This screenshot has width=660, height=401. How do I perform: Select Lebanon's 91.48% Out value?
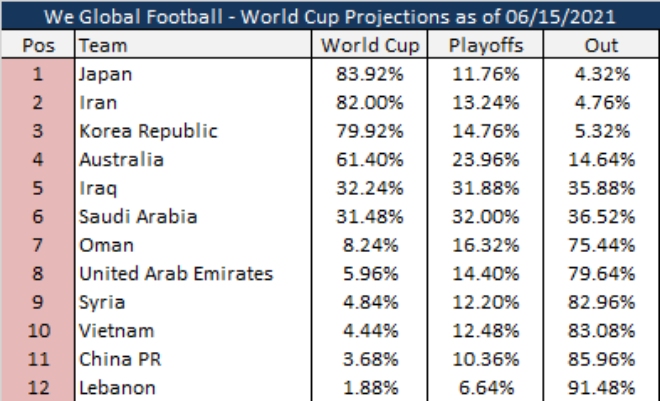point(605,387)
